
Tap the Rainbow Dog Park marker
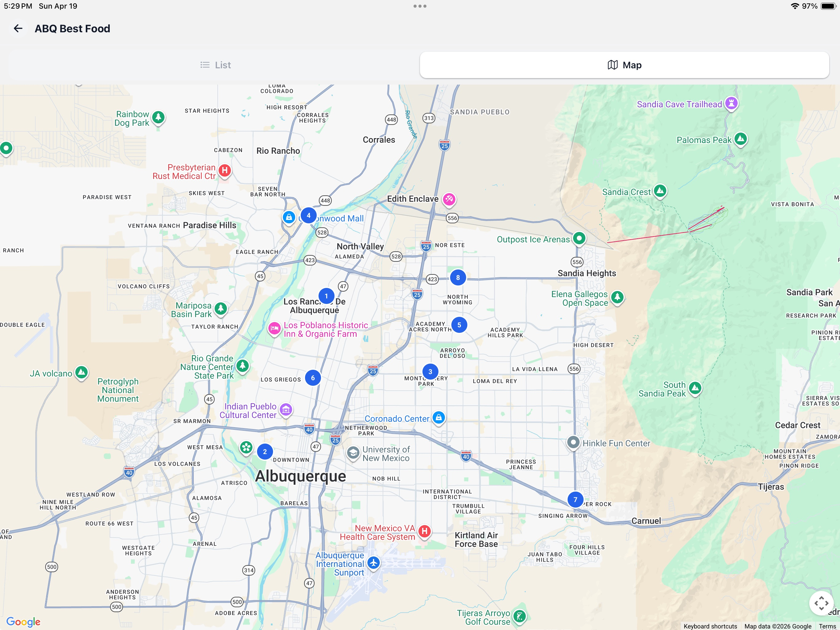click(x=158, y=118)
